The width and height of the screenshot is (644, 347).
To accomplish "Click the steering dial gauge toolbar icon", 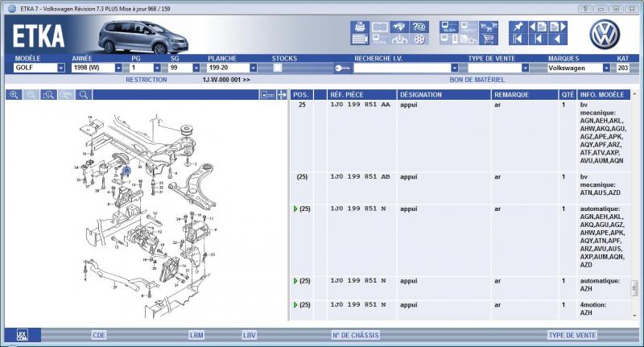I will coord(399,39).
